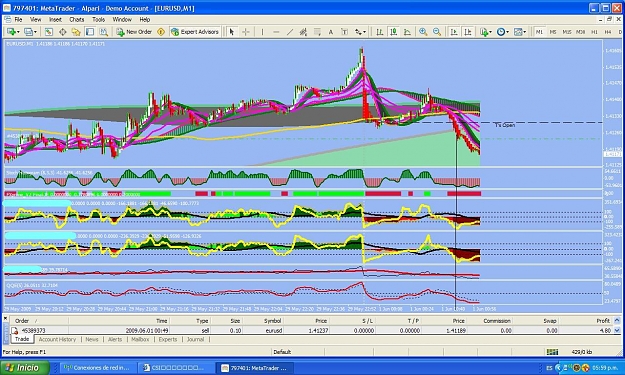This screenshot has width=625, height=375.
Task: Open the Strategy Tester via magnifier icon
Action: pos(104,32)
